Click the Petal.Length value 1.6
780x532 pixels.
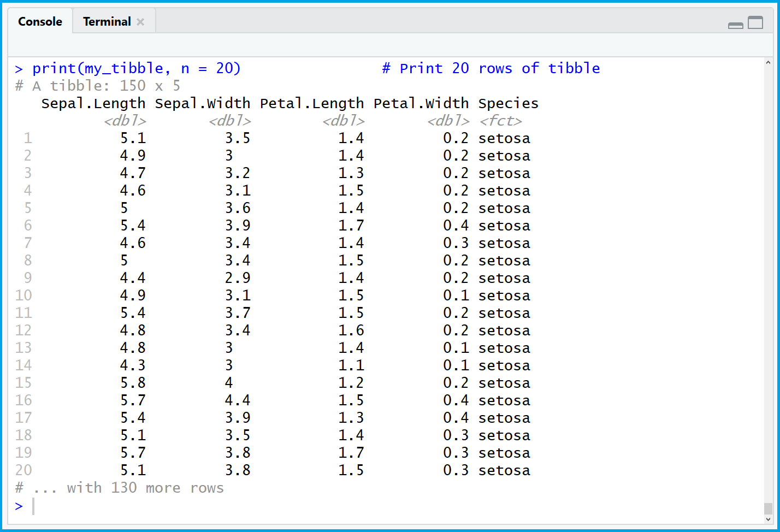(x=351, y=330)
